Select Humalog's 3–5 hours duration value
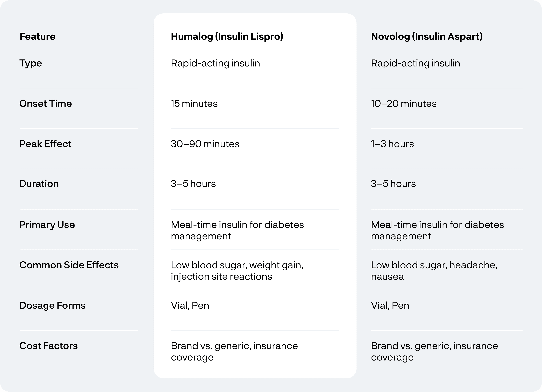Screen dimensions: 542x392 (x=193, y=184)
